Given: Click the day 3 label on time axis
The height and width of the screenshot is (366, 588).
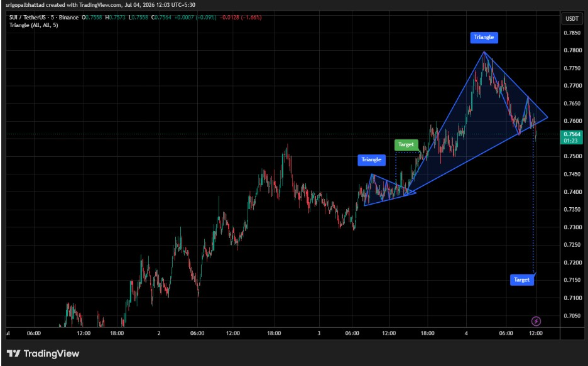Looking at the screenshot, I should (x=319, y=333).
